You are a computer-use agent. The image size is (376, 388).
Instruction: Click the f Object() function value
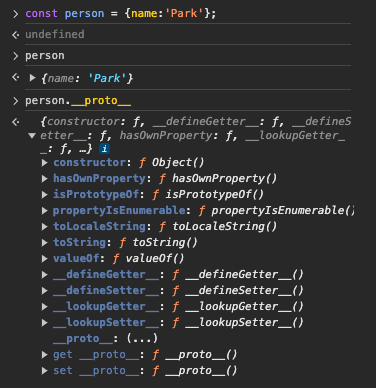click(172, 163)
